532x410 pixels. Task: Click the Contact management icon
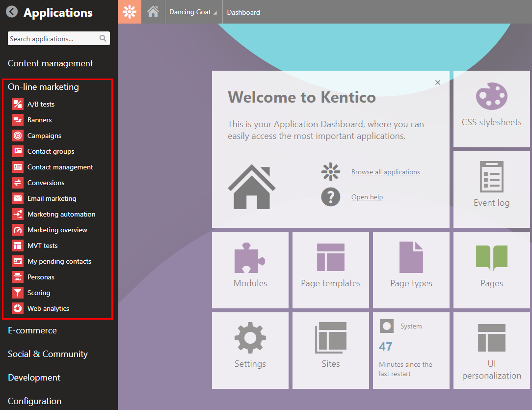[18, 167]
